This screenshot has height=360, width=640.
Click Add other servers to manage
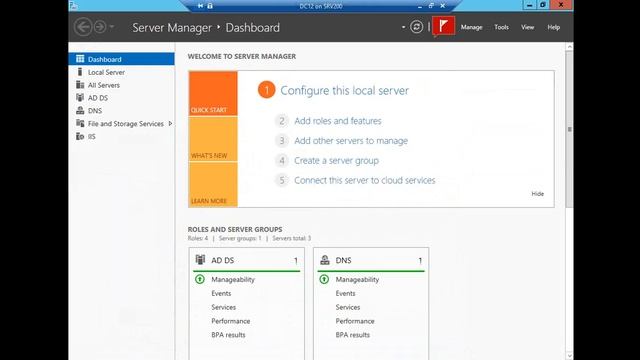(x=351, y=140)
